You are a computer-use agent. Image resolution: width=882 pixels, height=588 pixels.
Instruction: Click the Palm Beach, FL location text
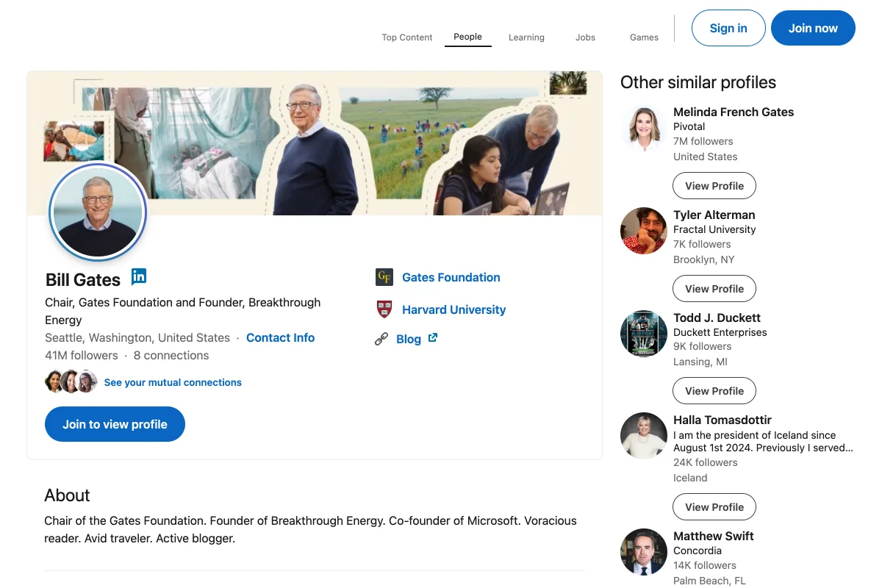coord(709,581)
